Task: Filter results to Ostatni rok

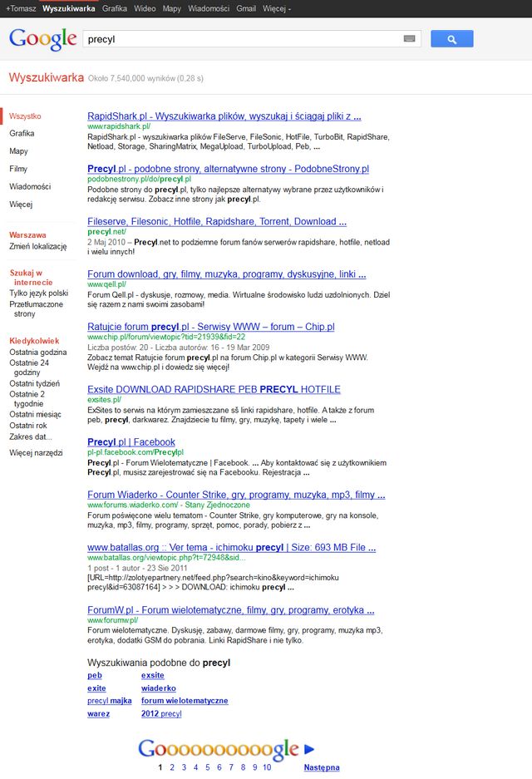Action: (x=28, y=426)
